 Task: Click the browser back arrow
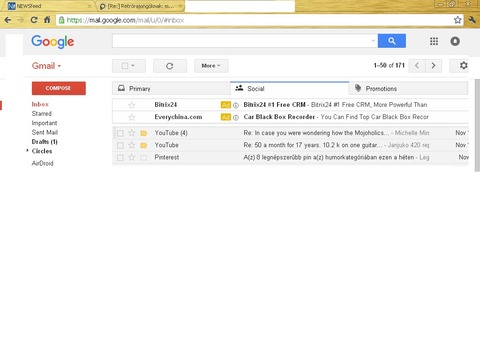click(x=8, y=20)
